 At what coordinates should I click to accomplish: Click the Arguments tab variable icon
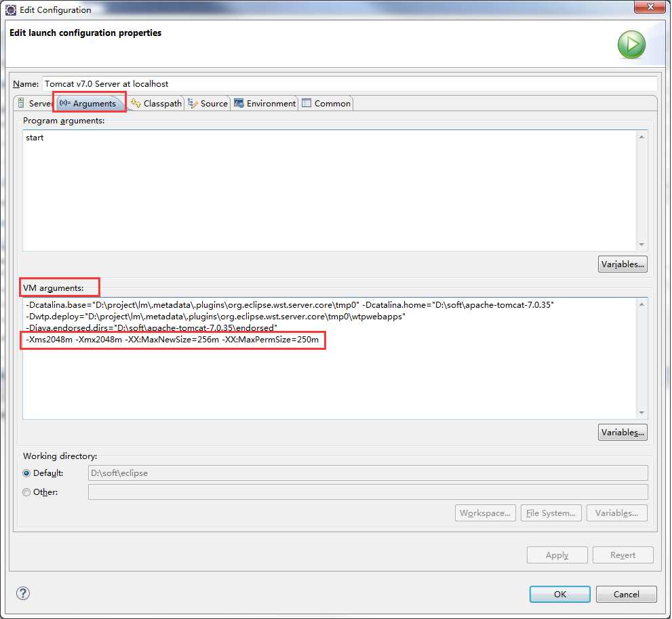(64, 103)
